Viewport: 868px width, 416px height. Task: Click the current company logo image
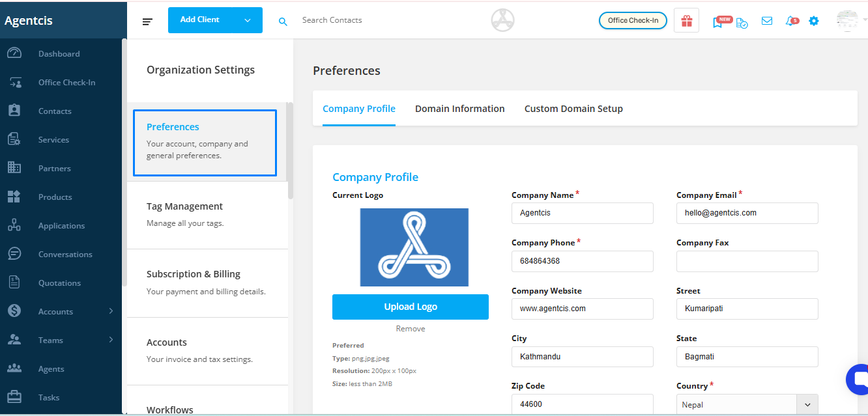coord(414,247)
